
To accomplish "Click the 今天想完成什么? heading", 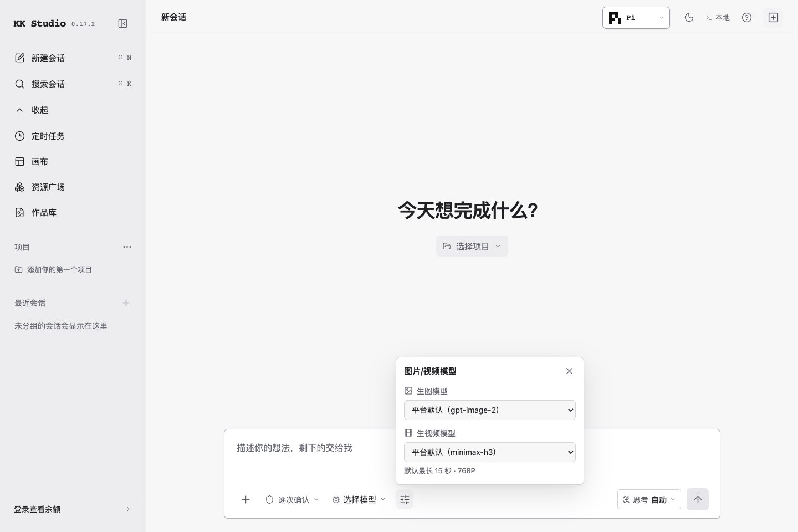I will (468, 211).
